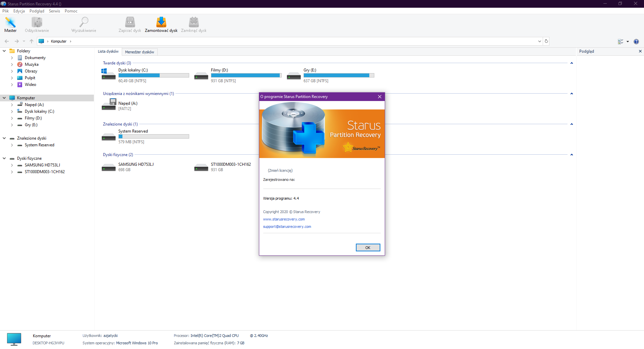Select ST1000DM003-1CH162 physical disk icon in the disk list

pos(201,167)
